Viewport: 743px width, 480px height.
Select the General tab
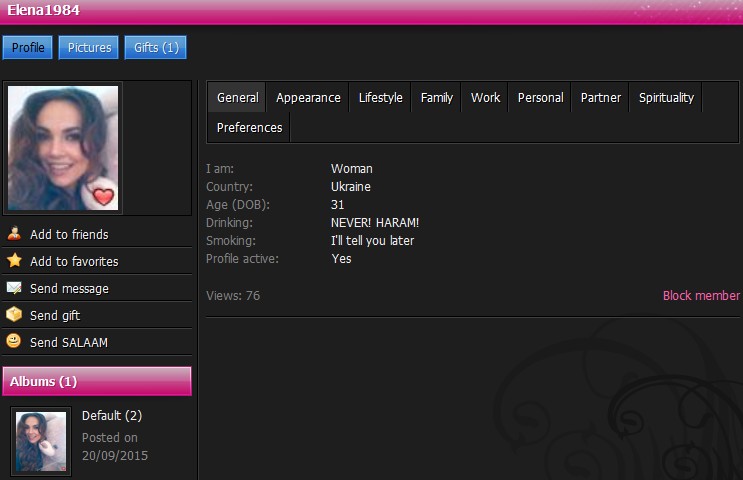click(237, 98)
